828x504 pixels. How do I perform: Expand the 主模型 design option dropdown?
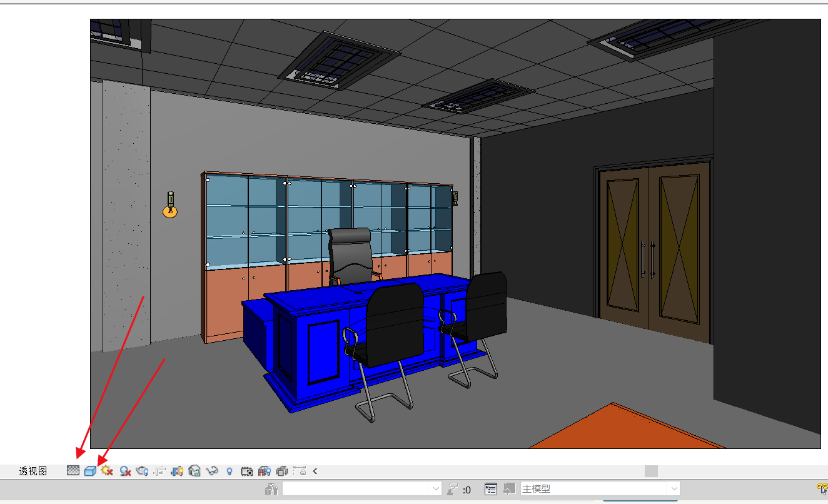(x=674, y=489)
